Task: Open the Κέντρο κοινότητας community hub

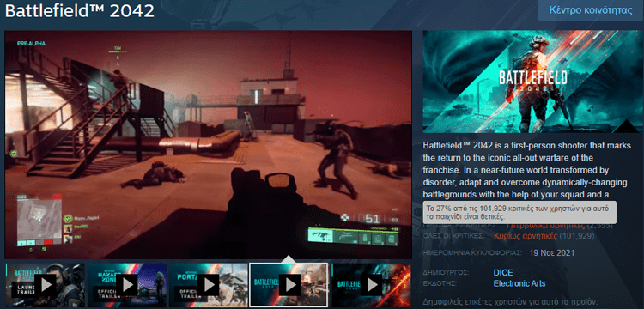Action: 591,10
